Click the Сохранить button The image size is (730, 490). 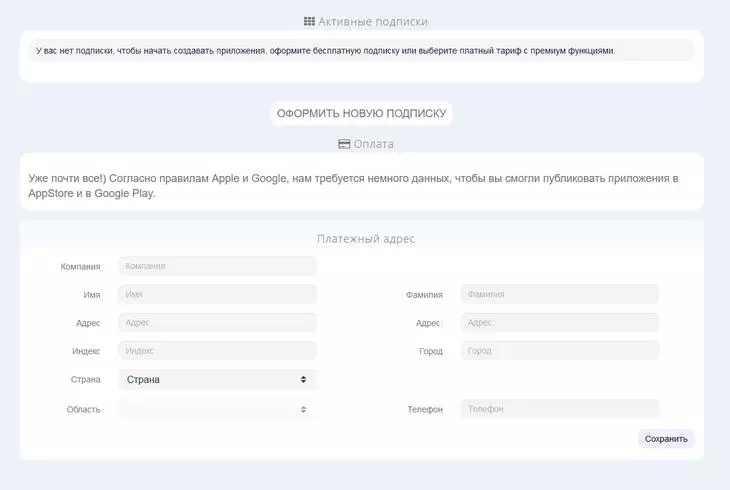point(666,439)
